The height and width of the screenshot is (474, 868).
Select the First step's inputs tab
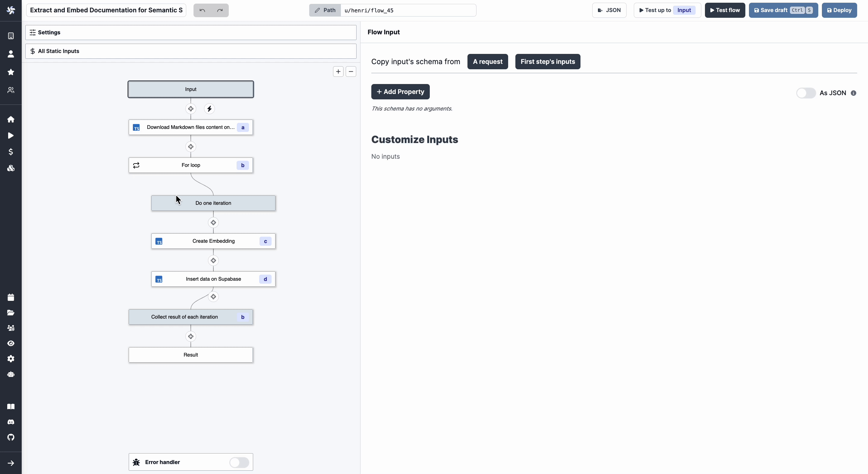[x=547, y=61]
